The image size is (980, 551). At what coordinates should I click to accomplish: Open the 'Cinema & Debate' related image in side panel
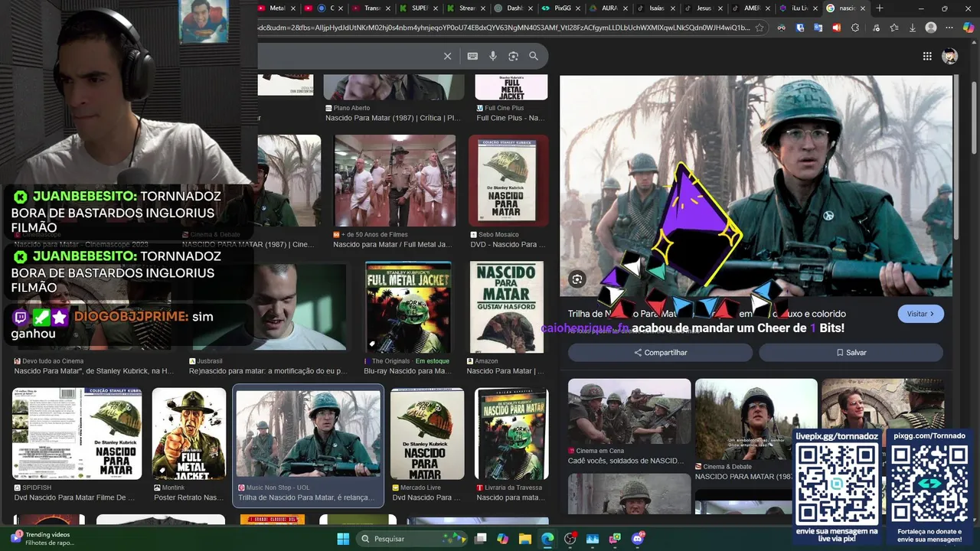pyautogui.click(x=756, y=419)
